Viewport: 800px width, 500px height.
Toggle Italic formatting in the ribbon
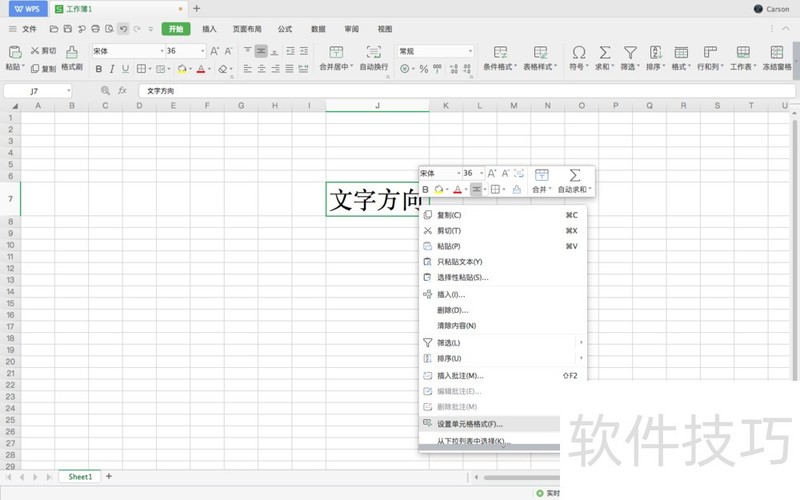(x=112, y=69)
